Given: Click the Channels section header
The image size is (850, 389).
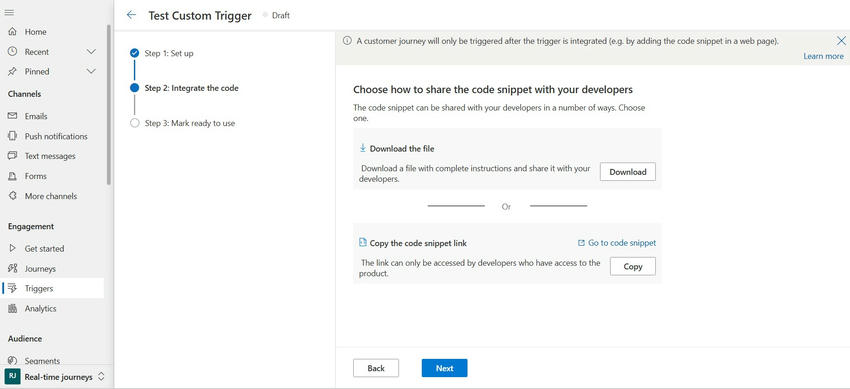Looking at the screenshot, I should pos(24,94).
